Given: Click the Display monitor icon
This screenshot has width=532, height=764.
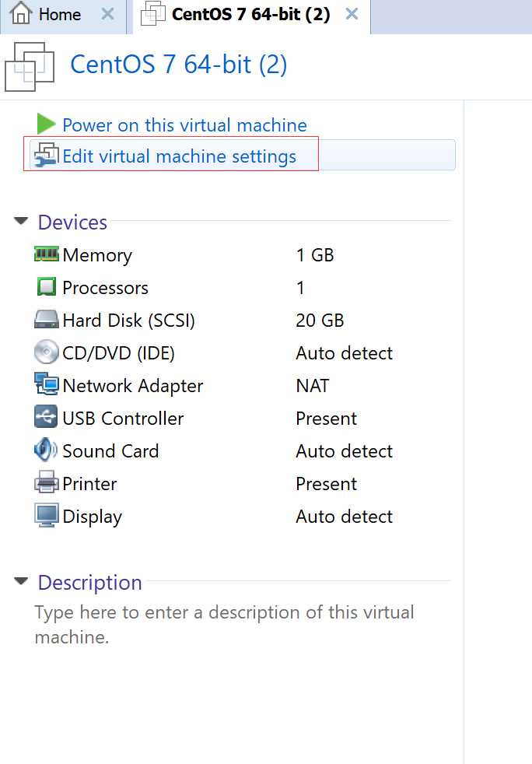Looking at the screenshot, I should click(x=47, y=516).
